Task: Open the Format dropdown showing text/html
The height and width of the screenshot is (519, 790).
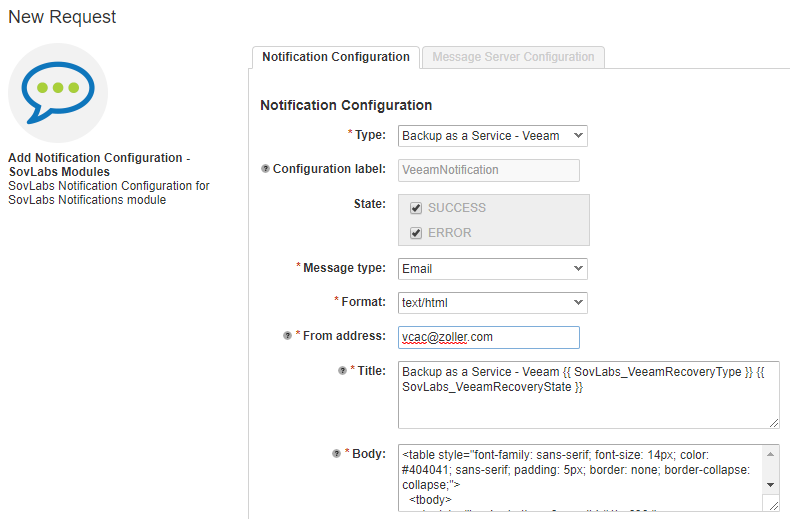Action: click(492, 302)
